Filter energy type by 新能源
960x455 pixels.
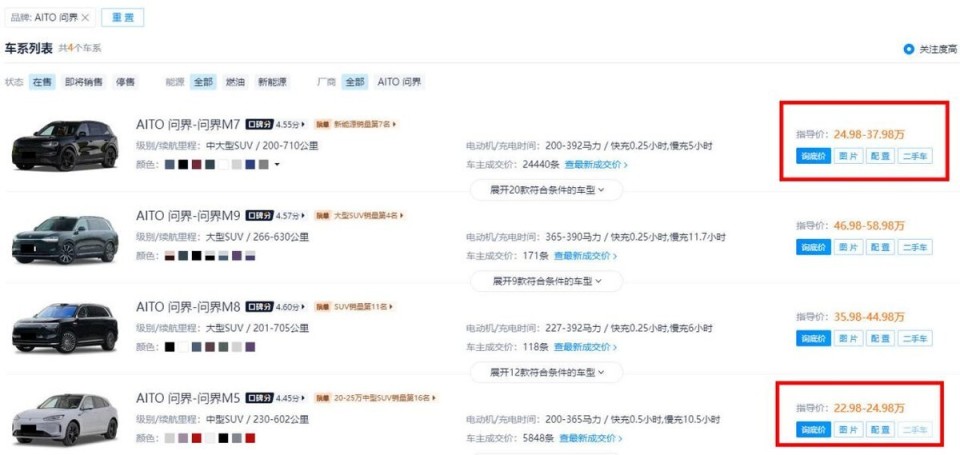tap(272, 81)
